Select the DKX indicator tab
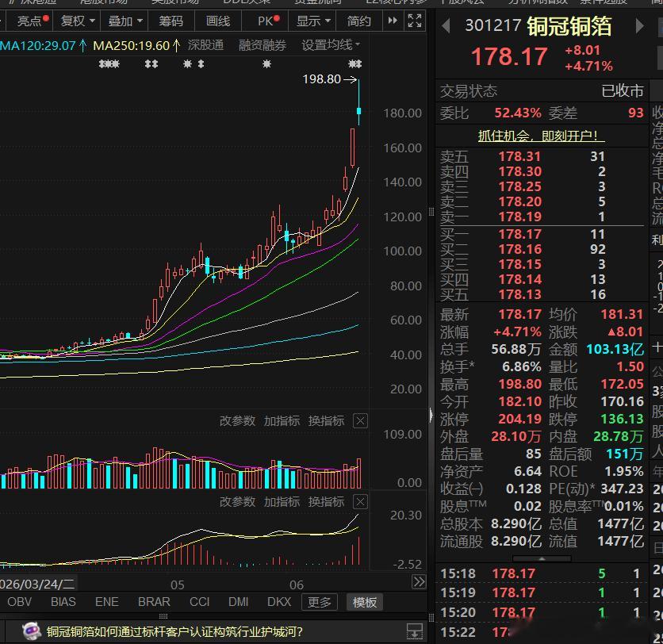This screenshot has height=644, width=663. [279, 602]
